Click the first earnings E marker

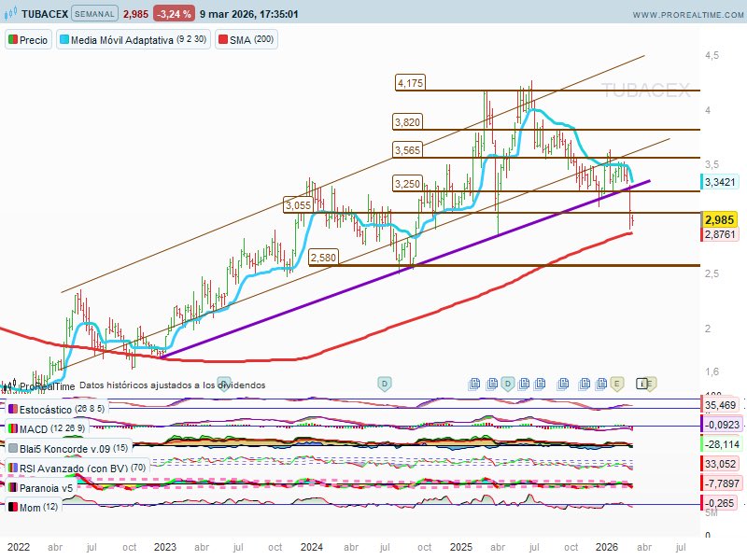(617, 384)
